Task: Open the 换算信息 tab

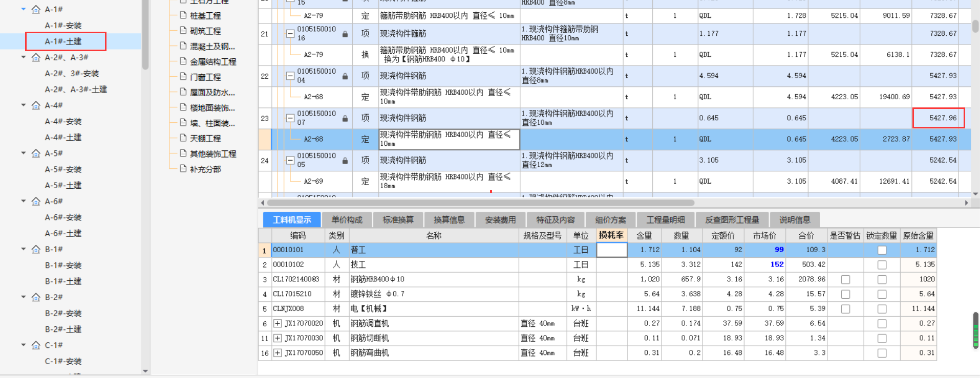Action: [x=449, y=220]
